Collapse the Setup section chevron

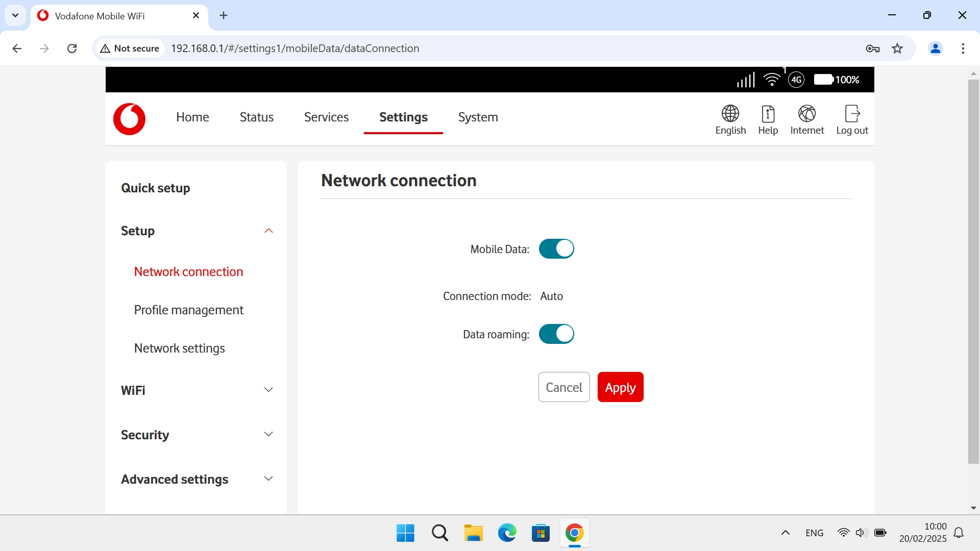pyautogui.click(x=268, y=231)
